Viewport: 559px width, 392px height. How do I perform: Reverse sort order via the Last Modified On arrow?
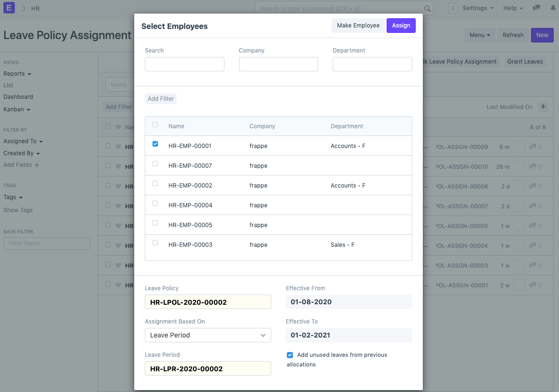[x=543, y=107]
